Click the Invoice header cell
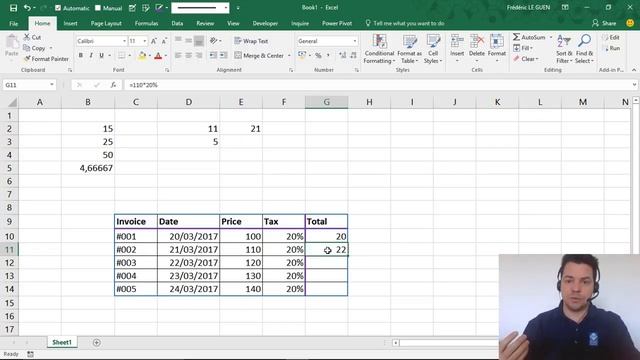 coord(136,222)
